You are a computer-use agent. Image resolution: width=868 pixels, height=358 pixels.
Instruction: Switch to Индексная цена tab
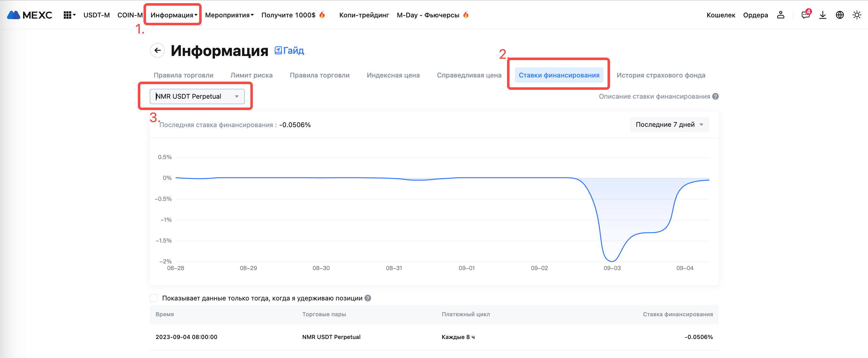tap(393, 75)
